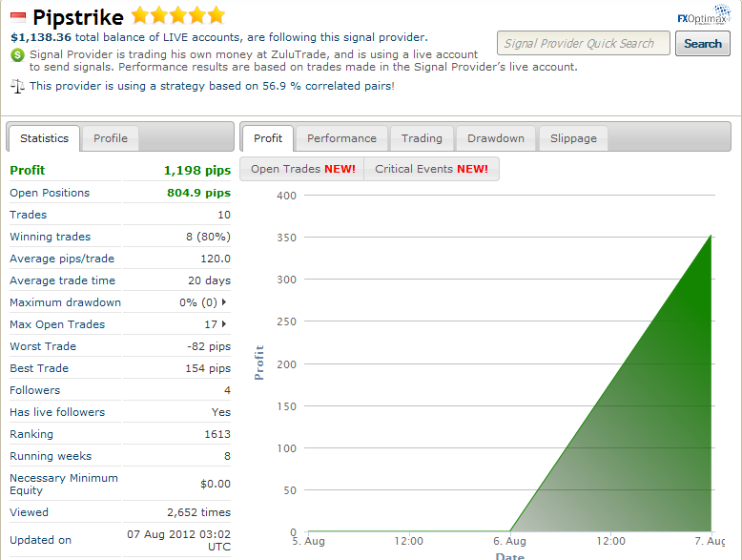Click the Worst Trade -82 pips value
The height and width of the screenshot is (560, 742).
[x=209, y=346]
